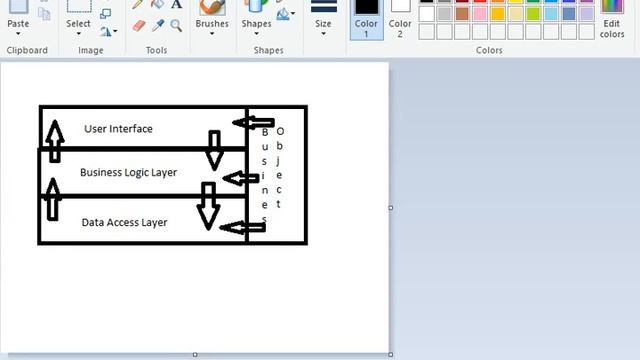Click the "User Interface" text on canvas
Viewport: 640px width, 360px height.
pos(118,129)
